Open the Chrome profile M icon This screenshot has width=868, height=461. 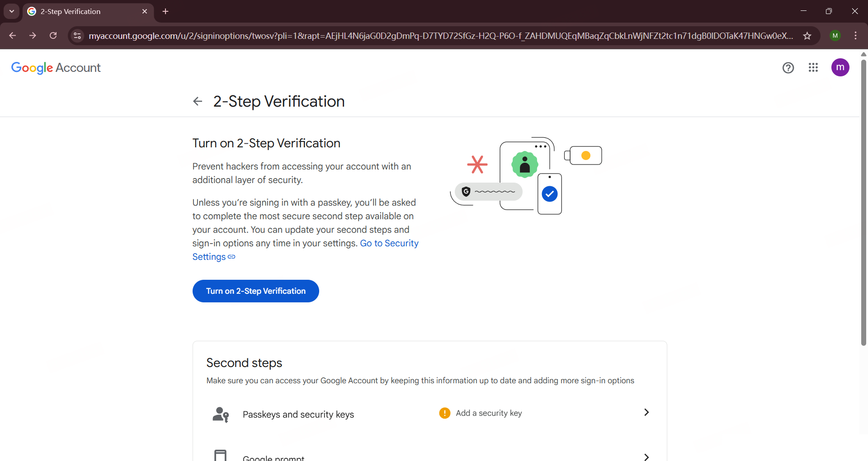pyautogui.click(x=835, y=36)
